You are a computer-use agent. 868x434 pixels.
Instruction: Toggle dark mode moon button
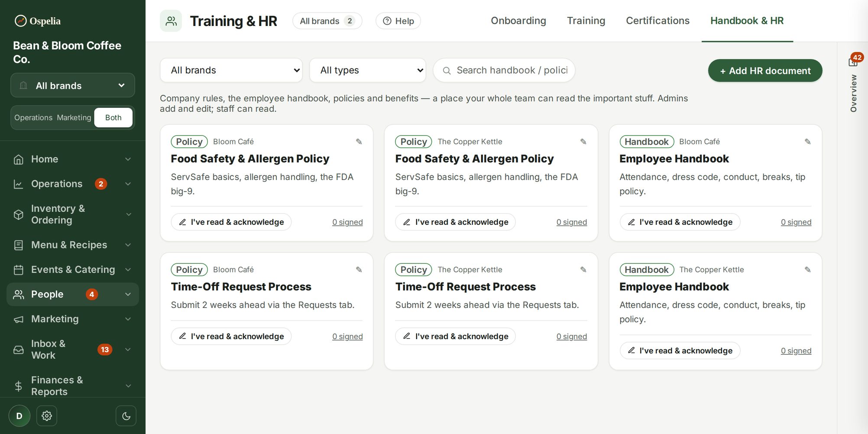[x=126, y=416]
